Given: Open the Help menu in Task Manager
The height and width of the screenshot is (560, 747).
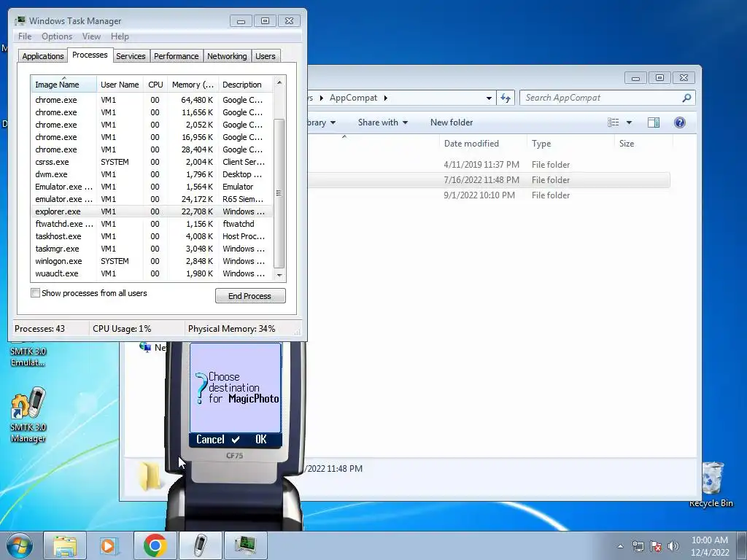Looking at the screenshot, I should (120, 36).
